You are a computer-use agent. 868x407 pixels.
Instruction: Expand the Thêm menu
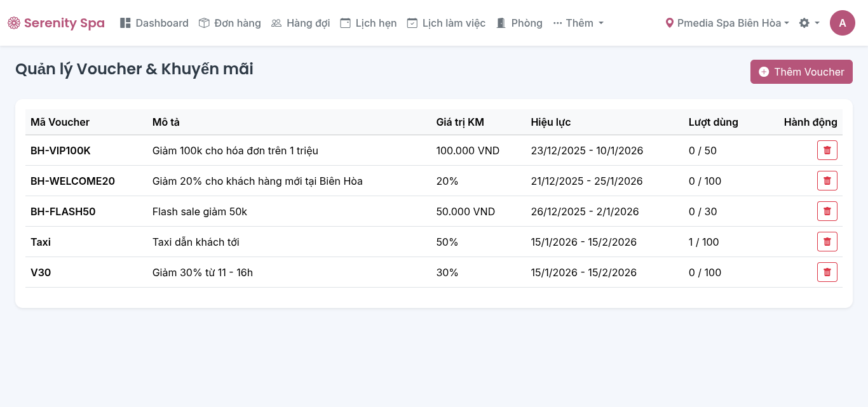coord(578,23)
